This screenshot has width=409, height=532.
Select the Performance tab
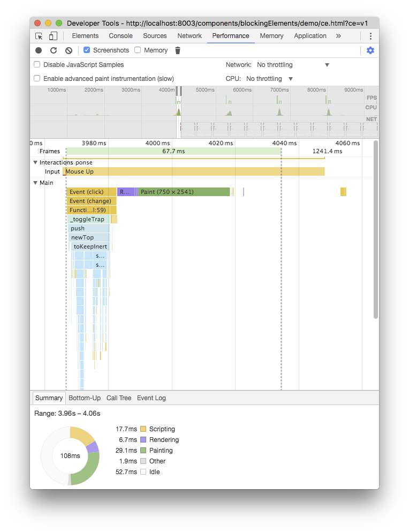click(231, 36)
